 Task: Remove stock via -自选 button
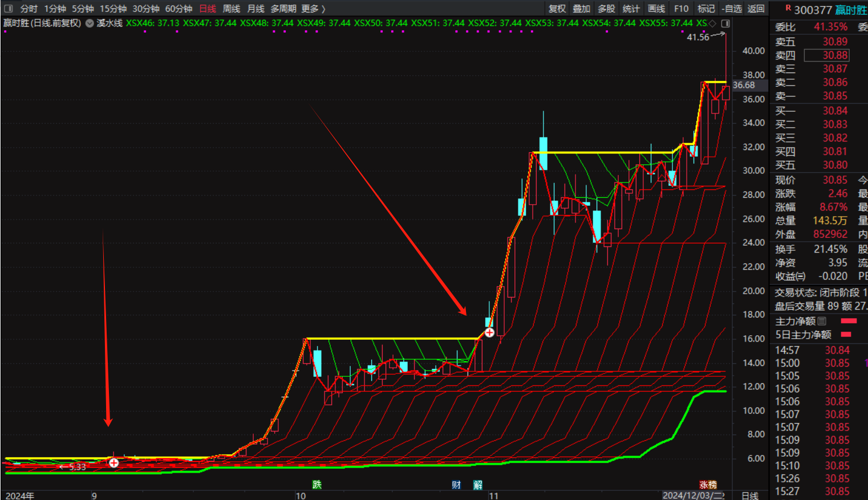tap(732, 9)
